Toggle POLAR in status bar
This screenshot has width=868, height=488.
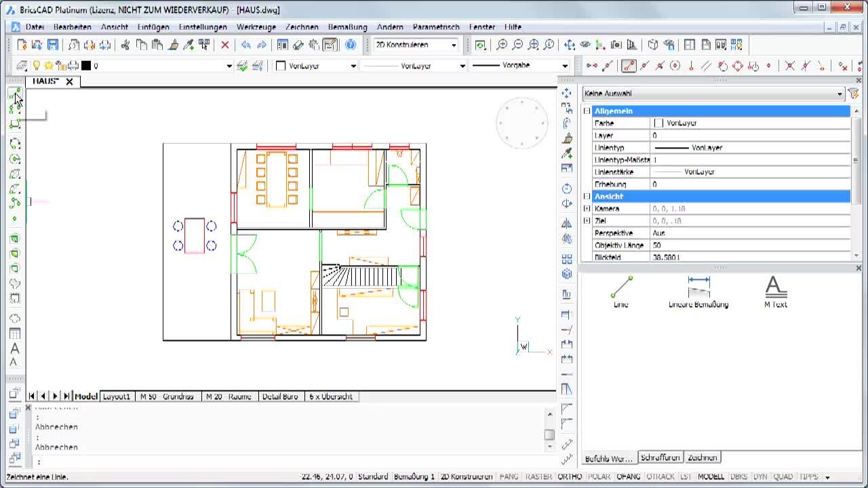[x=599, y=477]
